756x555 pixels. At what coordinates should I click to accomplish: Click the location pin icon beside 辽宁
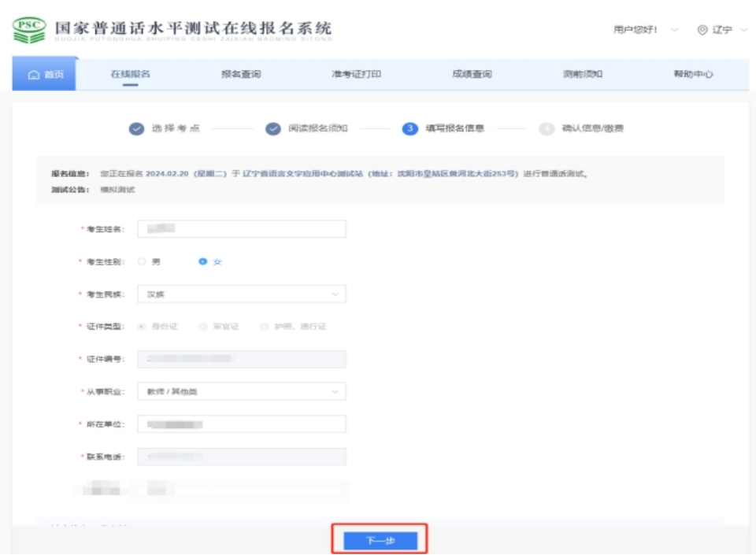click(702, 30)
